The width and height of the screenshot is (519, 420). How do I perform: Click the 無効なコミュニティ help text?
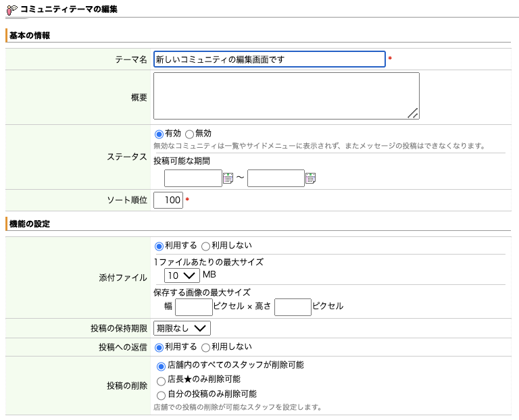(x=320, y=146)
